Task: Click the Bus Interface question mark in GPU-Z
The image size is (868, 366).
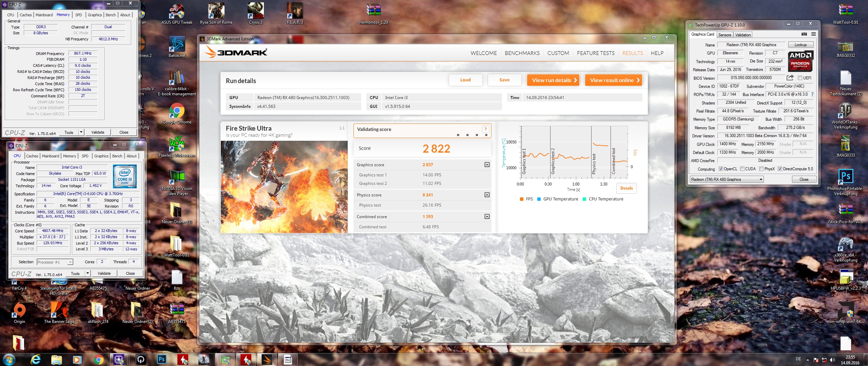Action: tap(812, 94)
